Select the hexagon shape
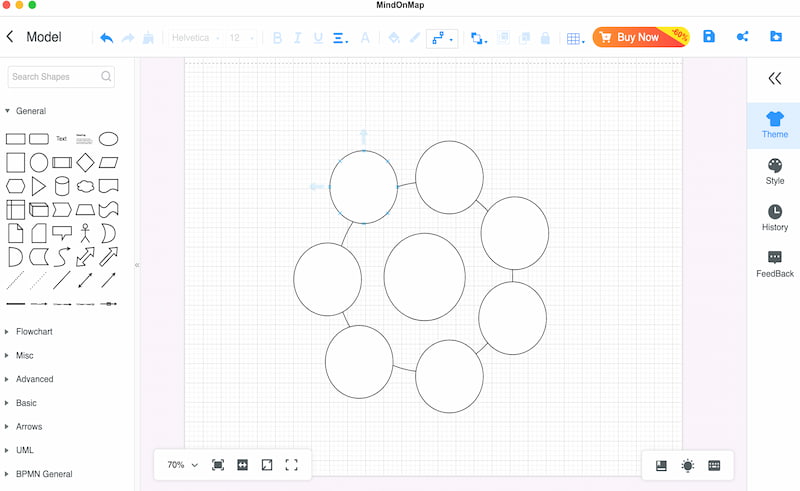Screen dimensions: 800x491 (15, 186)
